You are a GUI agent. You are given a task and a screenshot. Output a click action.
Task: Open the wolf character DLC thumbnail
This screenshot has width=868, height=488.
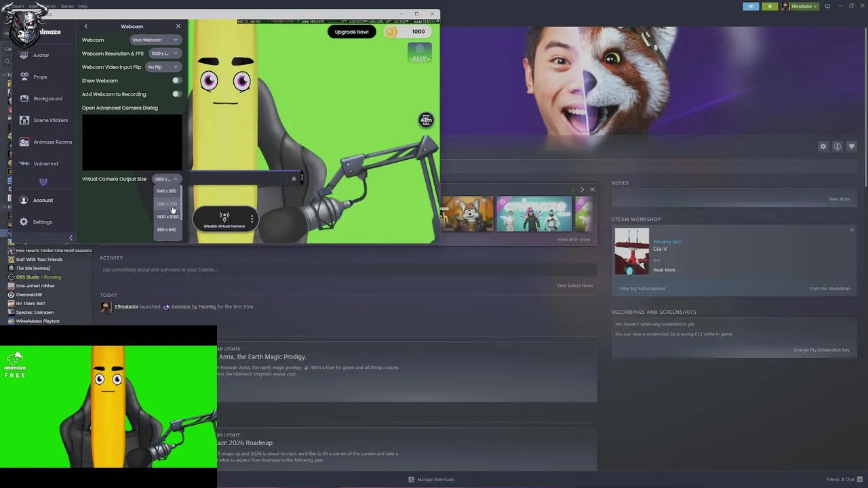(x=467, y=214)
